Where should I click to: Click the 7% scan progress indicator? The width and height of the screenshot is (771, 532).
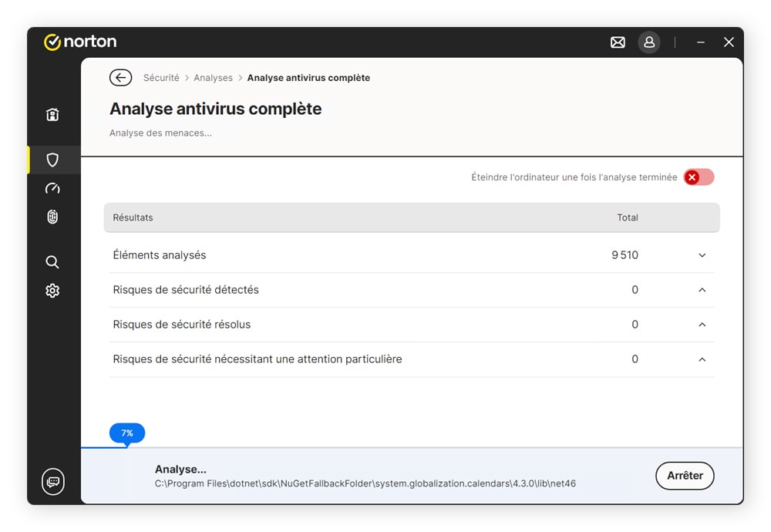127,433
